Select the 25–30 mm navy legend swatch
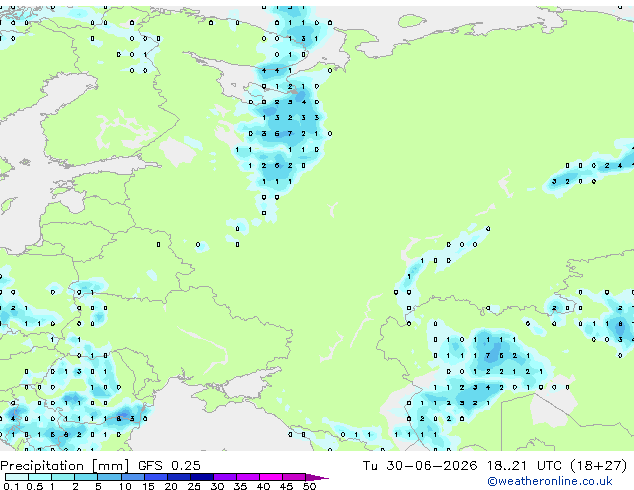 pos(201,477)
